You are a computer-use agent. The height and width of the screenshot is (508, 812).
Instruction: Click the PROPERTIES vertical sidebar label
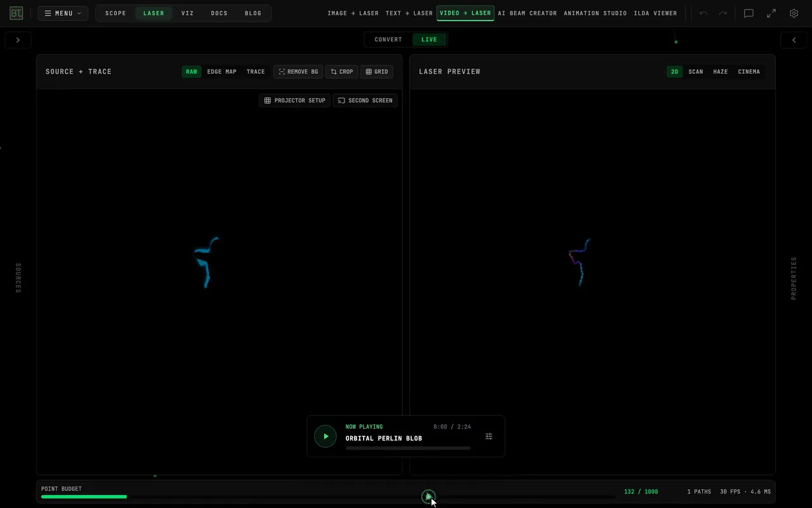(x=794, y=278)
